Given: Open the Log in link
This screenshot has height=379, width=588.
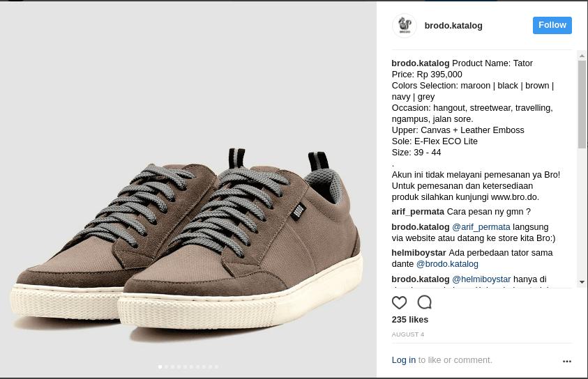Looking at the screenshot, I should (403, 360).
